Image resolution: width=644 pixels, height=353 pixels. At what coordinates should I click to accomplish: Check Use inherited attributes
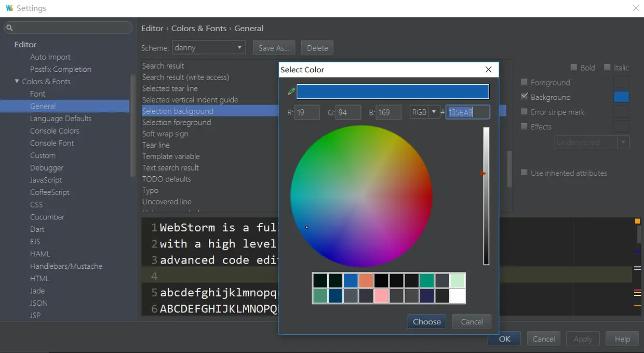coord(524,173)
